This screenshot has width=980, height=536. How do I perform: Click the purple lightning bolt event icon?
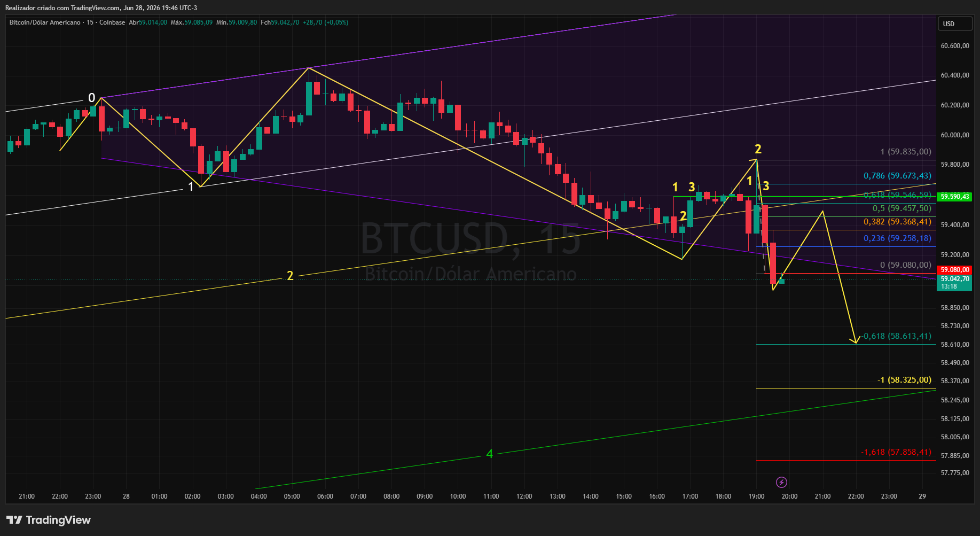[781, 483]
